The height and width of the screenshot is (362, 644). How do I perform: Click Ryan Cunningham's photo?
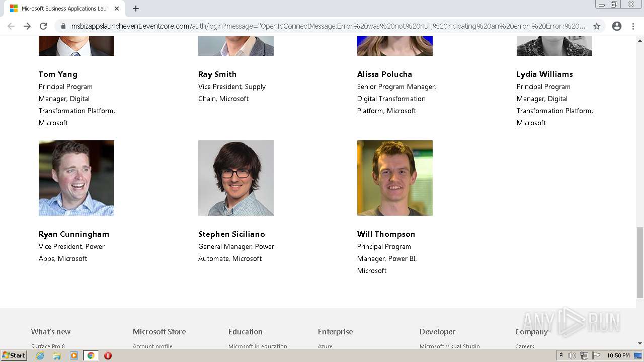[76, 178]
